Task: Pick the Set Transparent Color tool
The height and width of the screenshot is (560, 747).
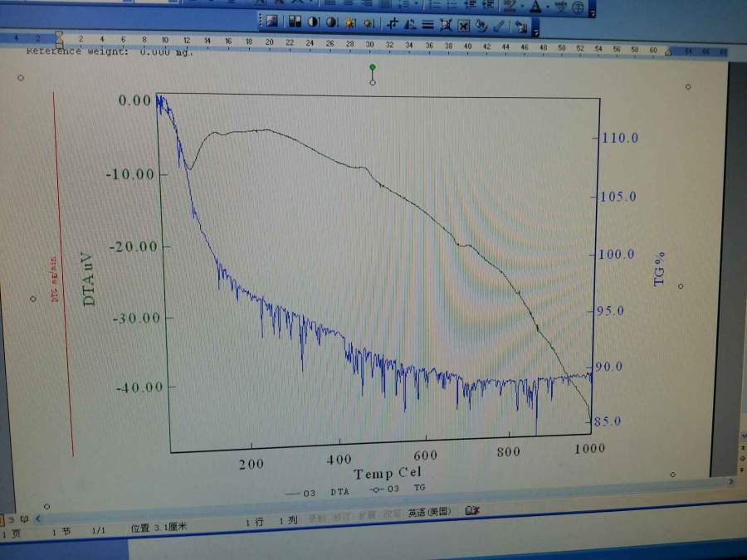Action: 500,27
